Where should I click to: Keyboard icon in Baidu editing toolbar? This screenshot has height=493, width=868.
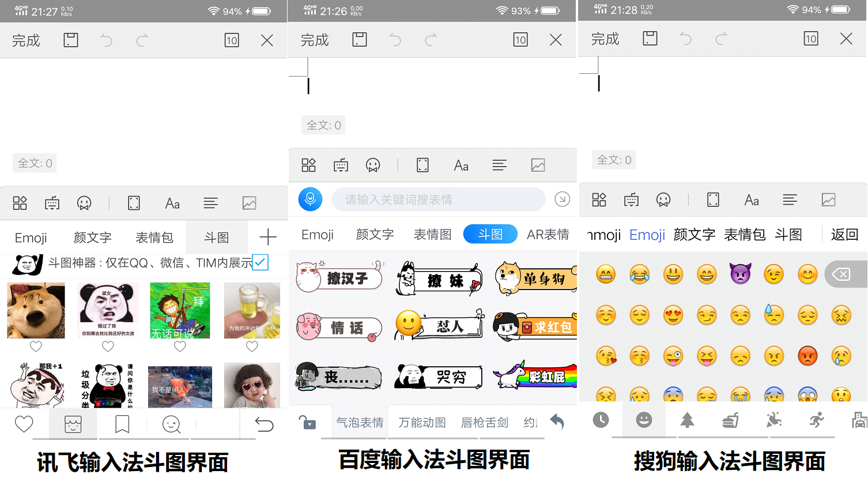click(341, 165)
